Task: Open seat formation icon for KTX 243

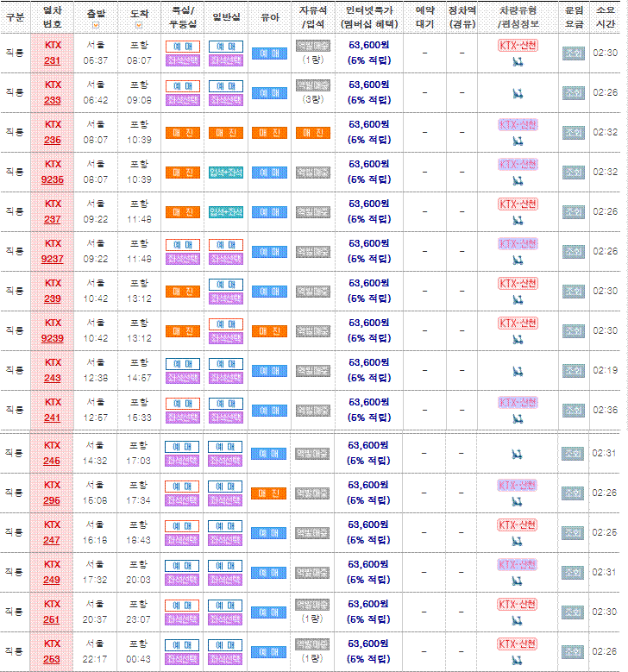Action: pos(518,371)
